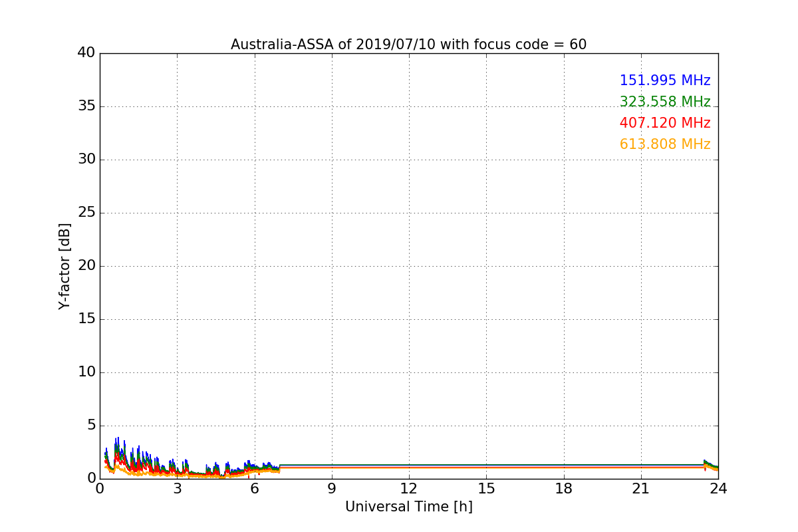Image resolution: width=798 pixels, height=532 pixels.
Task: Click the 20 tick on y-axis
Action: (86, 266)
